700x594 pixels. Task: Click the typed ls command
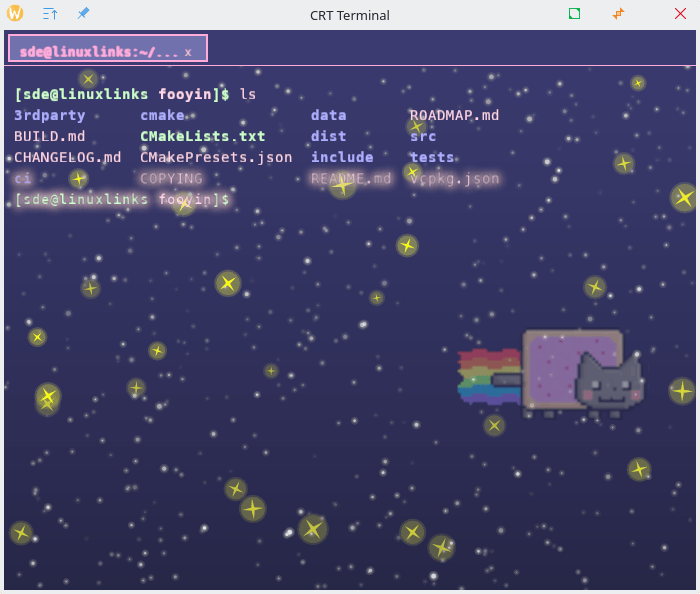tap(248, 94)
